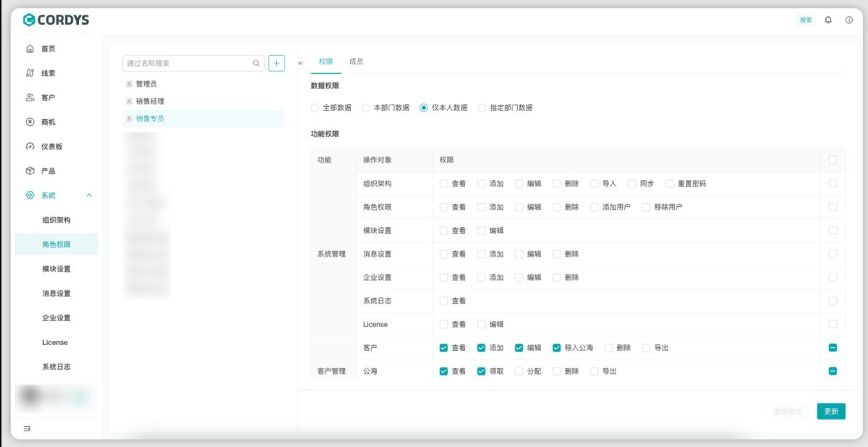Toggle row select-all checkbox for 公海

[x=833, y=371]
